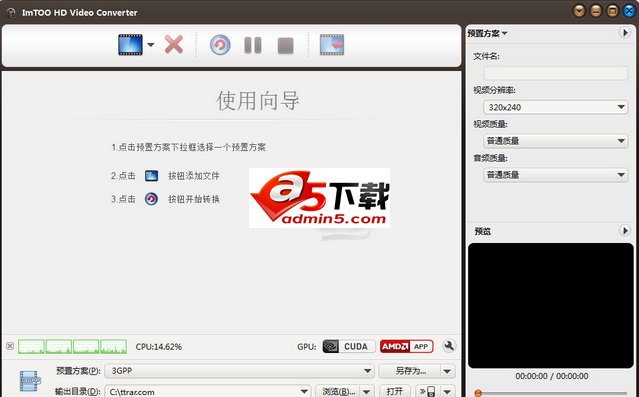Click the red X remove icon
Viewport: 639px width, 397px height.
click(174, 44)
